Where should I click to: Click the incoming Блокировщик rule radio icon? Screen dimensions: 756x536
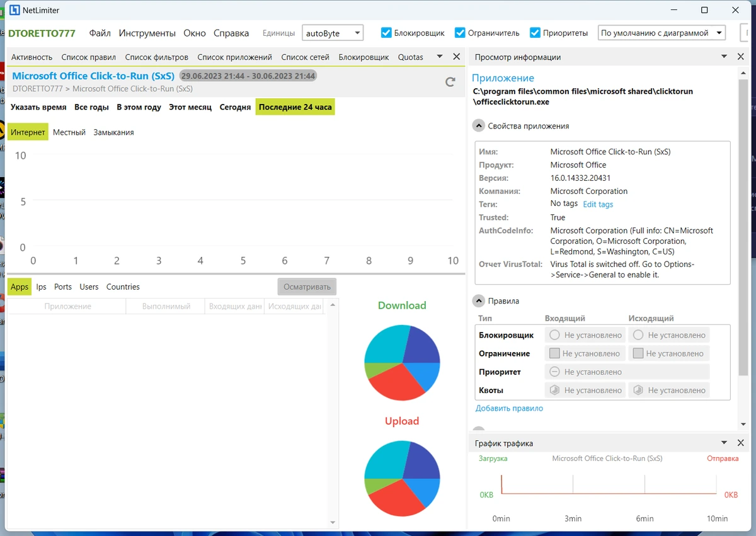(x=554, y=335)
